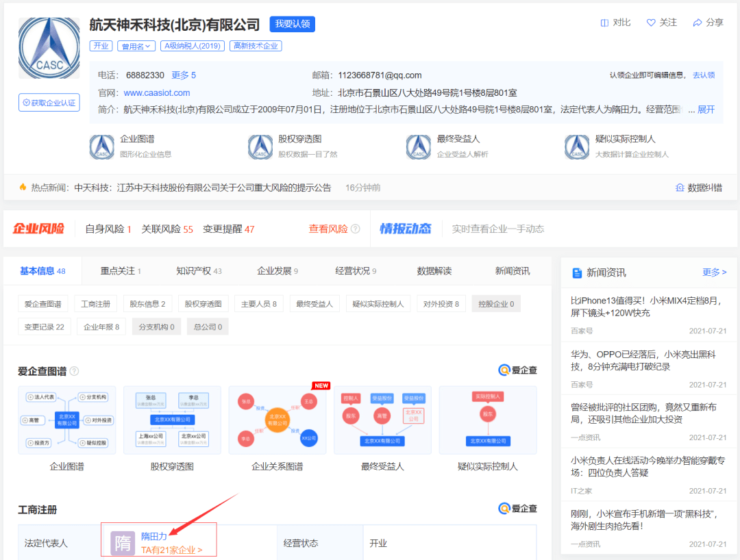This screenshot has height=560, width=740.
Task: Click the 爱企查 logo beside 工商注册
Action: point(518,509)
